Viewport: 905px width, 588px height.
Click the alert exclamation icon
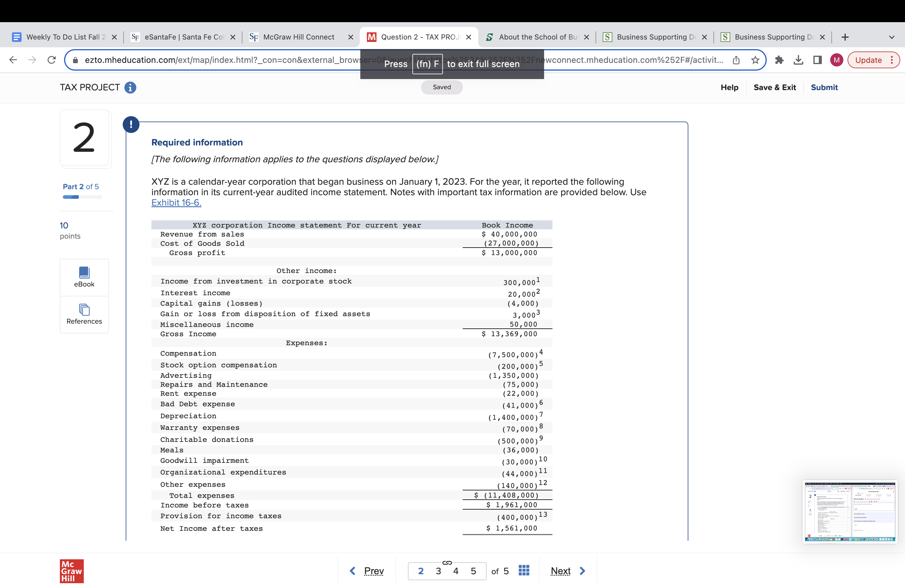131,124
